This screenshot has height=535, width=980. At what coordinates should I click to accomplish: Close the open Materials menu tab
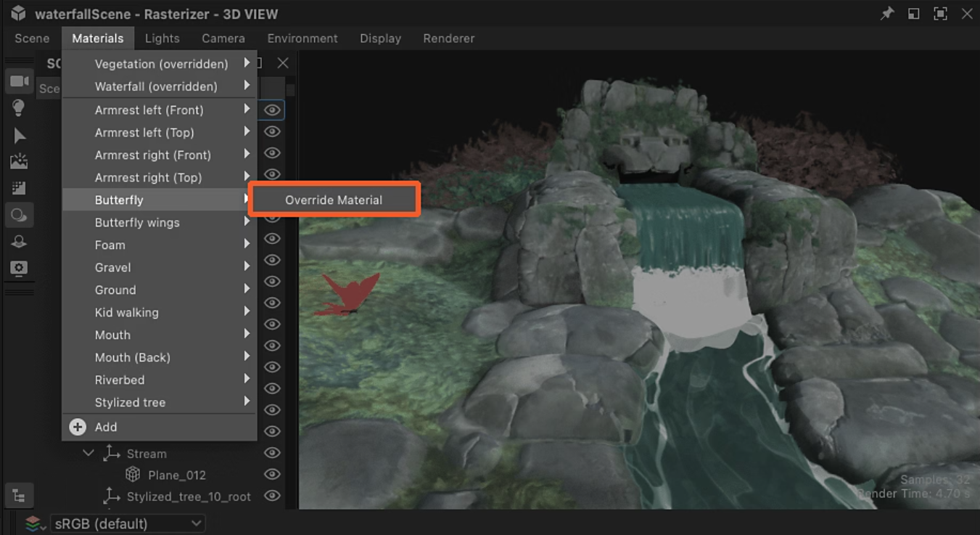click(x=98, y=38)
